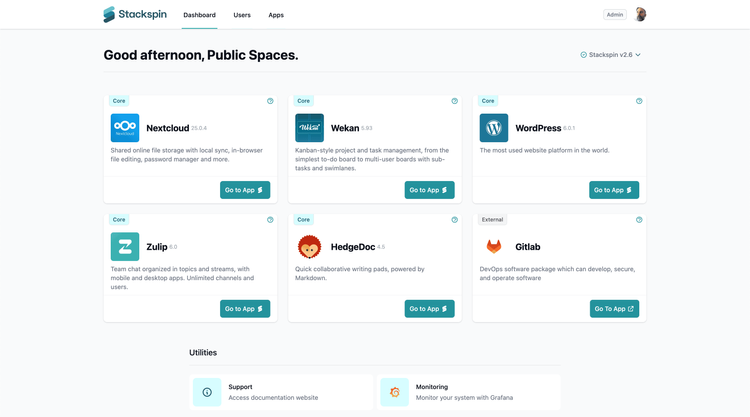Click the Stackspin logo
This screenshot has height=417, width=750.
pyautogui.click(x=135, y=14)
